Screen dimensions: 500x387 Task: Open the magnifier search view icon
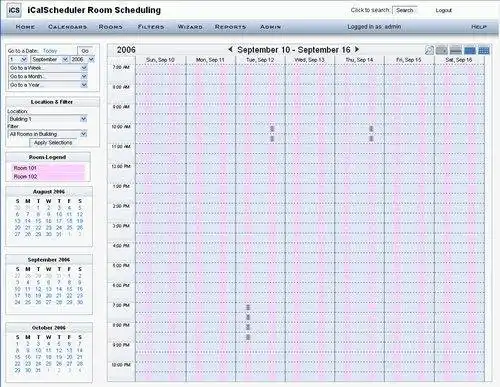430,50
